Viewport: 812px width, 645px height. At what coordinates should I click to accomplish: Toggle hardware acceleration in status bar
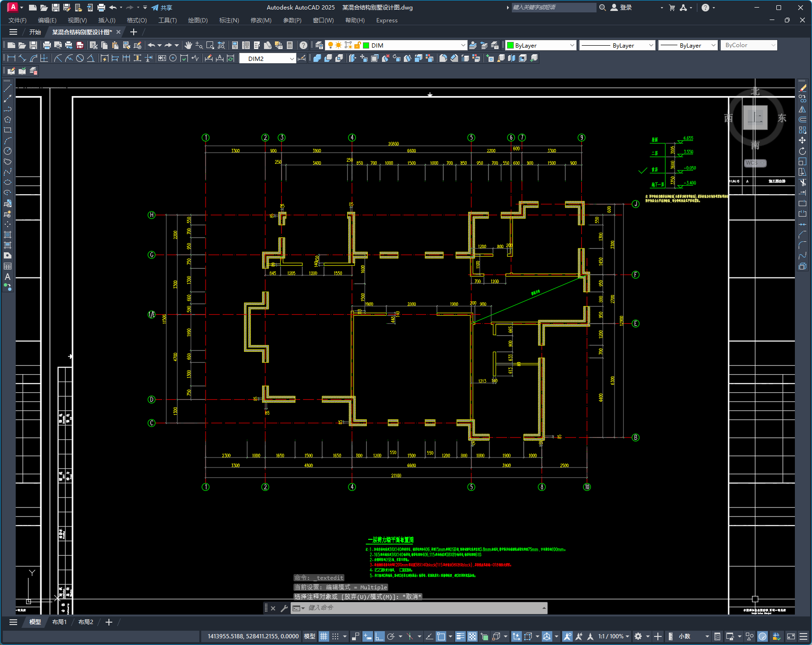pyautogui.click(x=763, y=636)
